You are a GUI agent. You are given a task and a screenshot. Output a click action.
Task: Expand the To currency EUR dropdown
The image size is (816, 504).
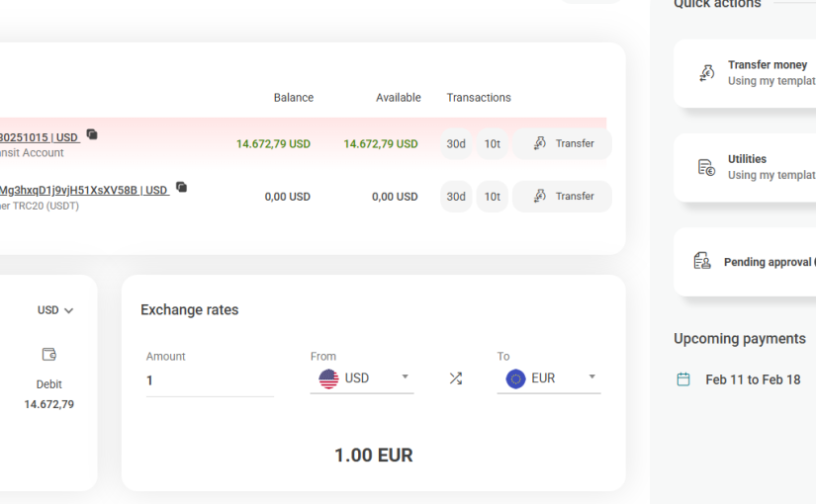591,378
